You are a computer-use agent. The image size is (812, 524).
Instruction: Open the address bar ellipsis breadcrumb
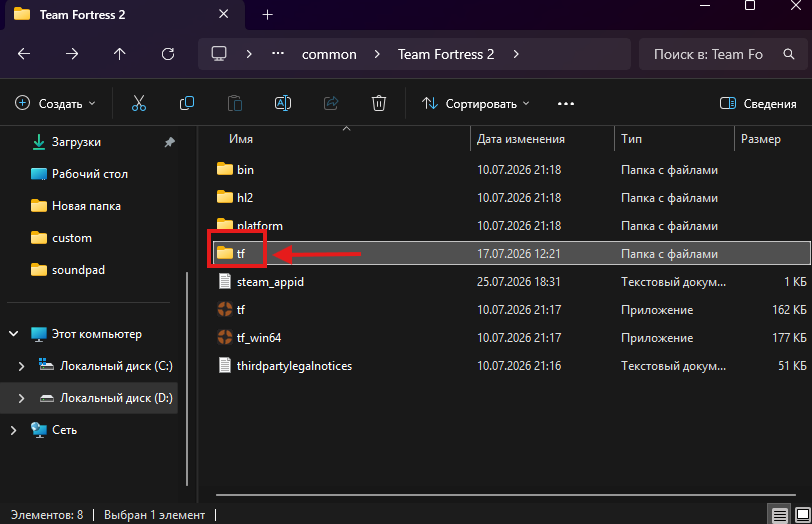point(278,53)
